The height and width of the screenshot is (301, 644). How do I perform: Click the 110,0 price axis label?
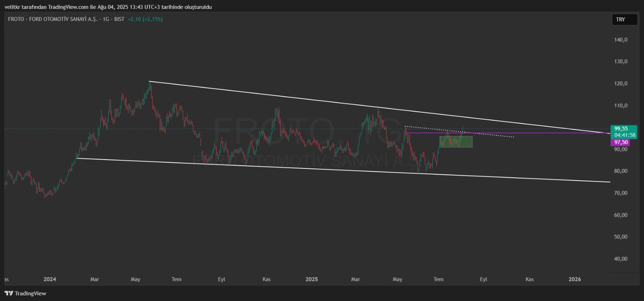(621, 106)
